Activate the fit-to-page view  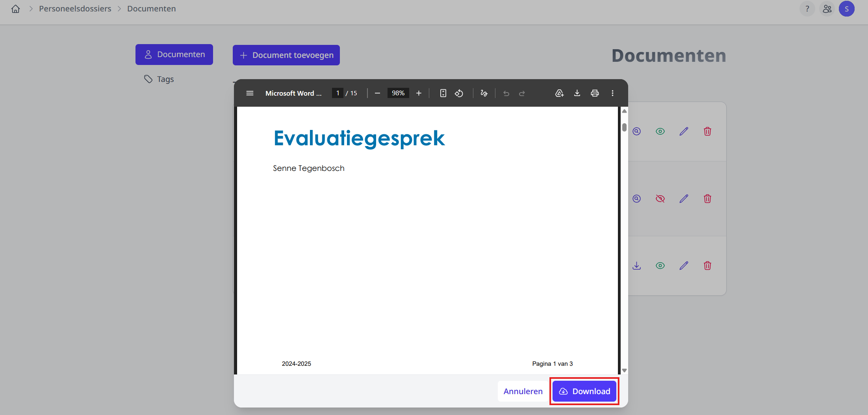(443, 93)
